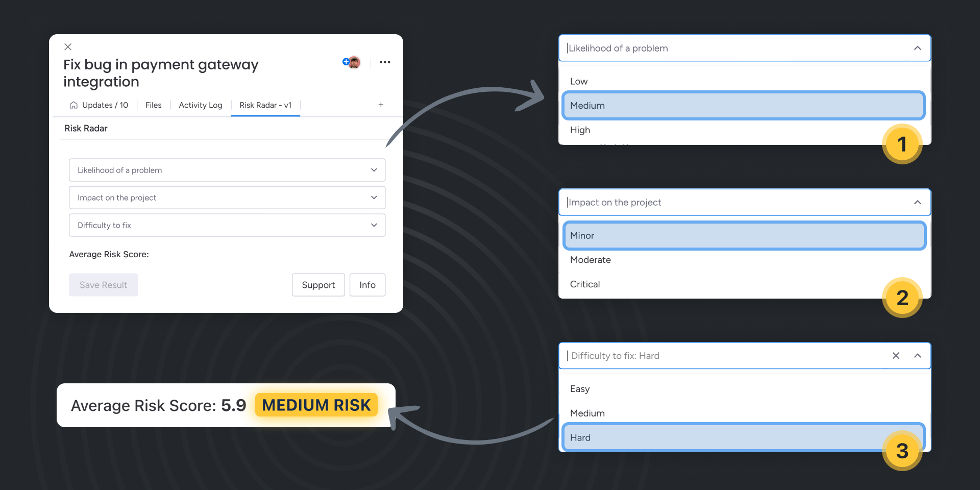This screenshot has width=980, height=490.
Task: Select Medium likelihood of a problem
Action: tap(743, 105)
